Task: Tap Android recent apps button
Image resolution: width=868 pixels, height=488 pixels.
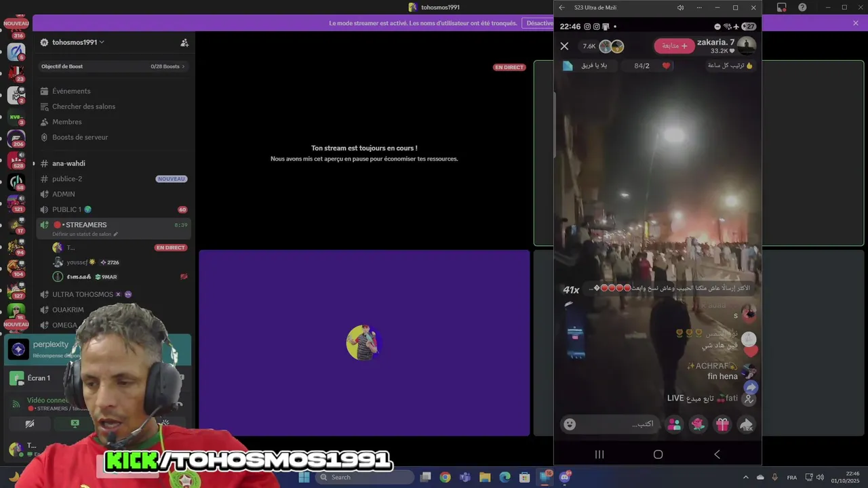Action: 599,454
